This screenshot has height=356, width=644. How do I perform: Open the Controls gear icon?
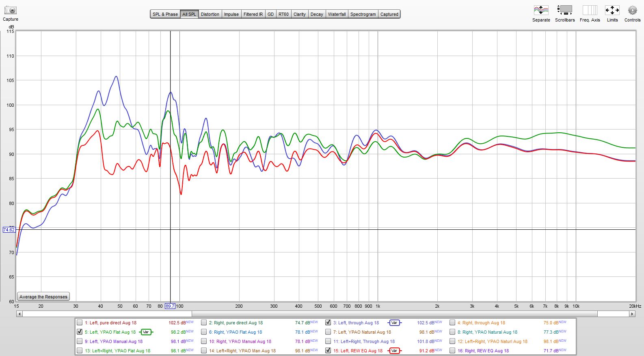coord(632,11)
